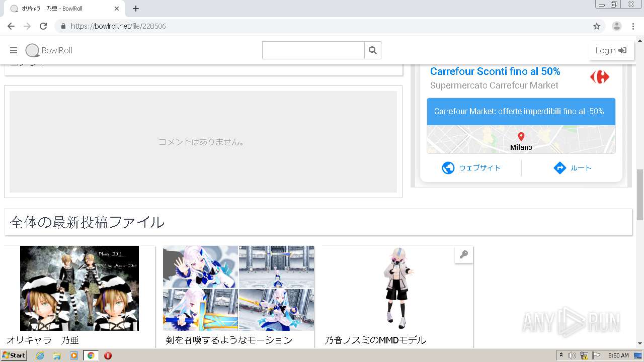Image resolution: width=644 pixels, height=362 pixels.
Task: Open media player from taskbar
Action: (74, 355)
